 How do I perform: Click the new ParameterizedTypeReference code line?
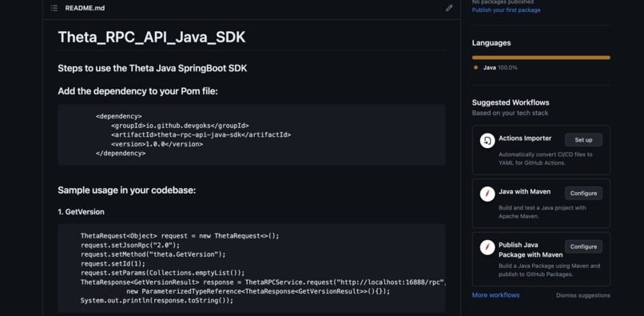tap(258, 291)
